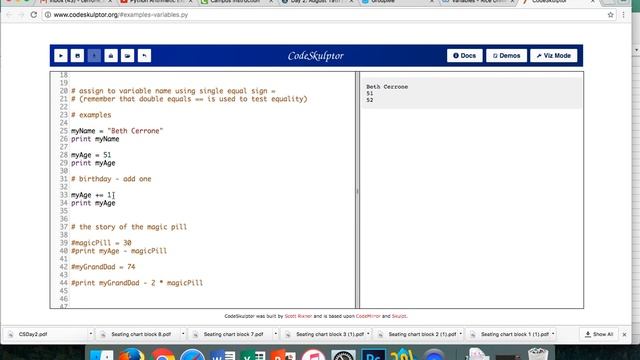Bookmark this page with the star icon
The image size is (640, 360).
[610, 15]
